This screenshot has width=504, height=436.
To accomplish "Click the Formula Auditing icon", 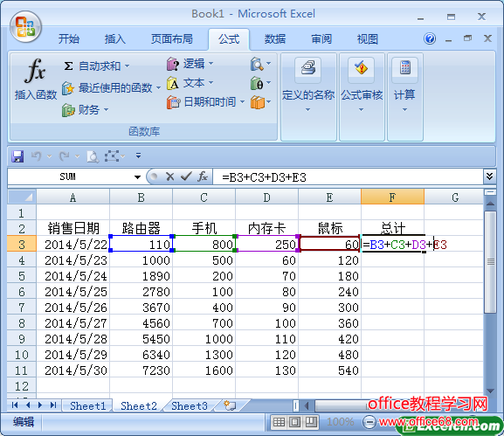I will (x=362, y=68).
